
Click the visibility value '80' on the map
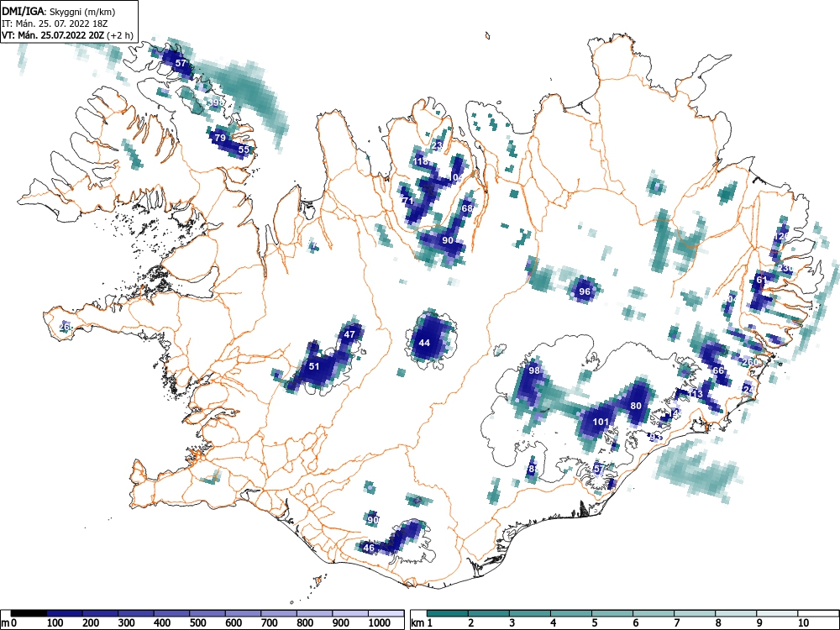636,406
